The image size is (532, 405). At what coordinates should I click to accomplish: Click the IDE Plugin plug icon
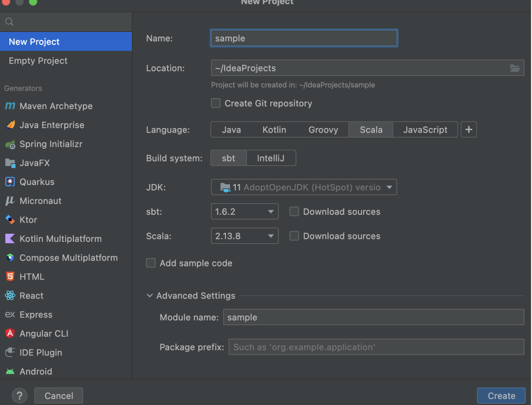pos(10,352)
